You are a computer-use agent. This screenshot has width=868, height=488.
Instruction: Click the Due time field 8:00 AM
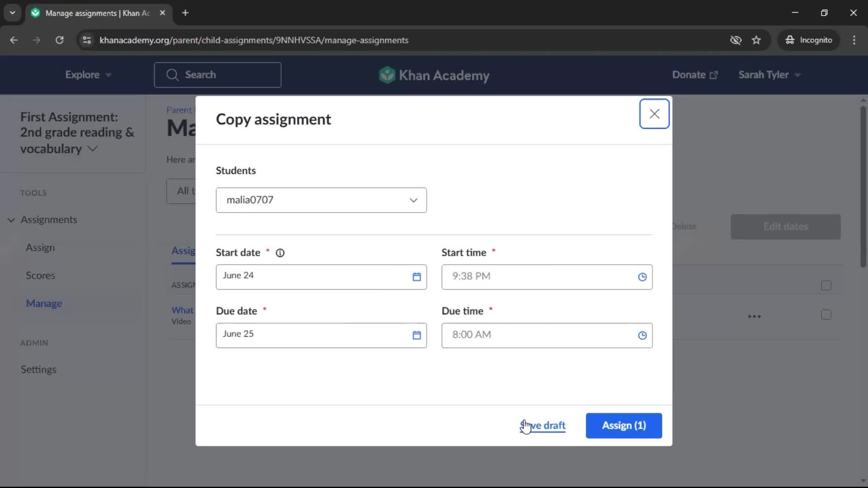547,335
